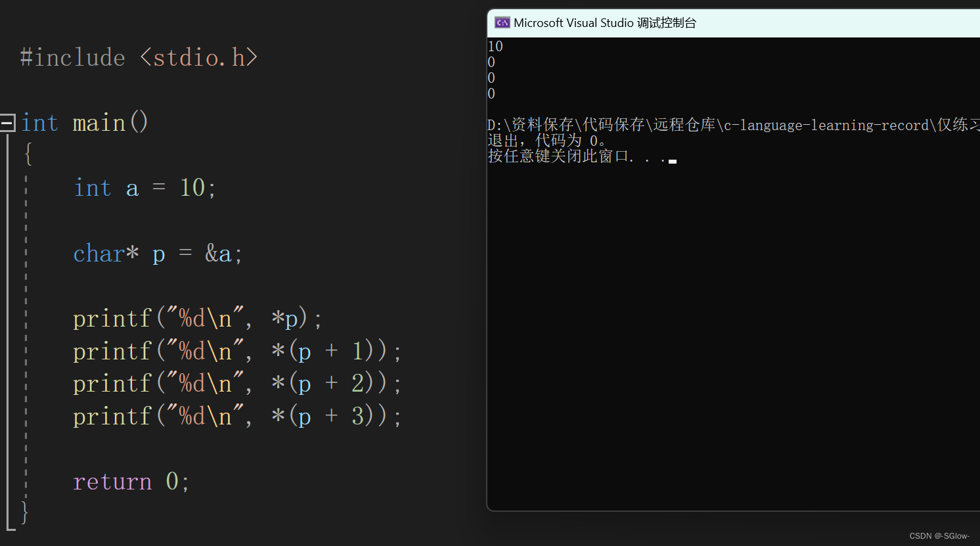The height and width of the screenshot is (546, 980).
Task: Place cursor on int a = 10 line
Action: pyautogui.click(x=145, y=188)
